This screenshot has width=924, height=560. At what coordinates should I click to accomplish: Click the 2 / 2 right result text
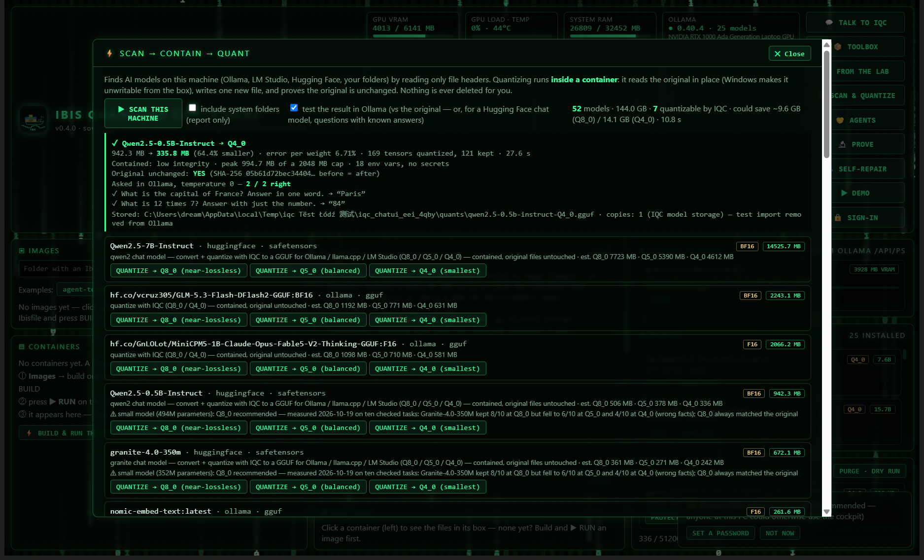[x=268, y=184]
